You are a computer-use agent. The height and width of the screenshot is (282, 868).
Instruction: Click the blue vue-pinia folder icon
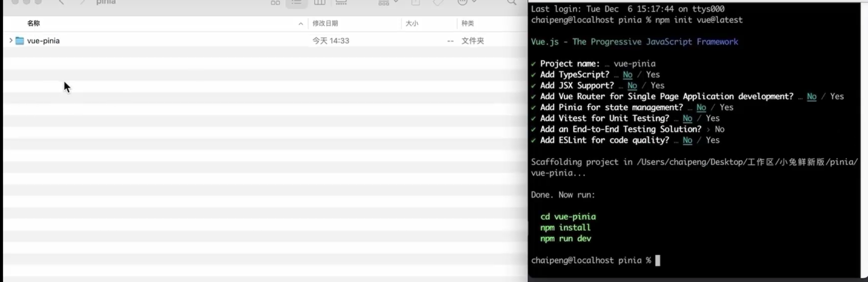pos(20,41)
